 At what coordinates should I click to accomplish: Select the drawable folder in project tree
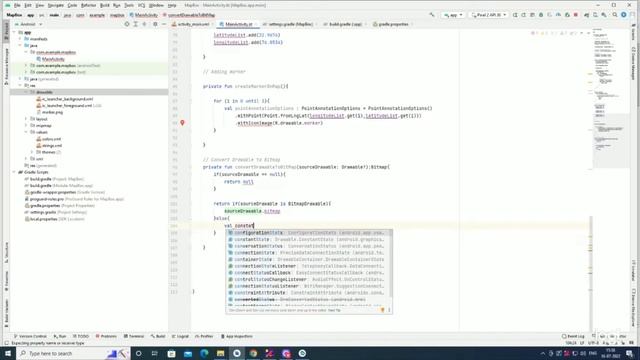(x=89, y=92)
